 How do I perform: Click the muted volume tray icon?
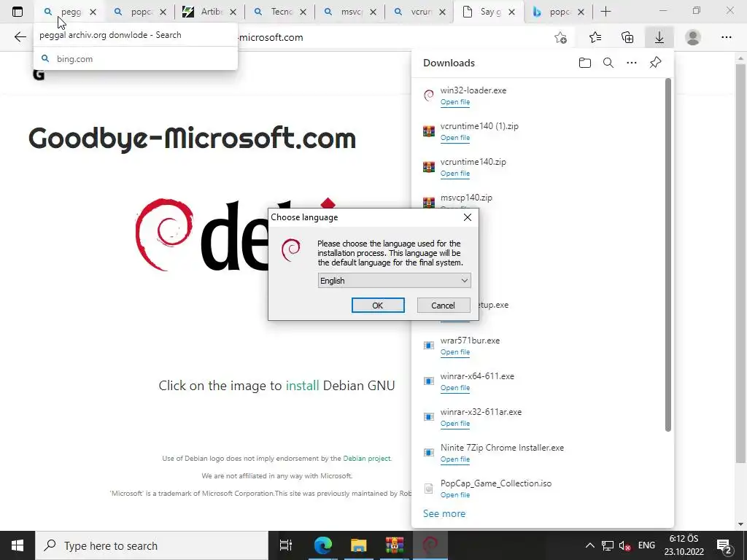point(624,545)
